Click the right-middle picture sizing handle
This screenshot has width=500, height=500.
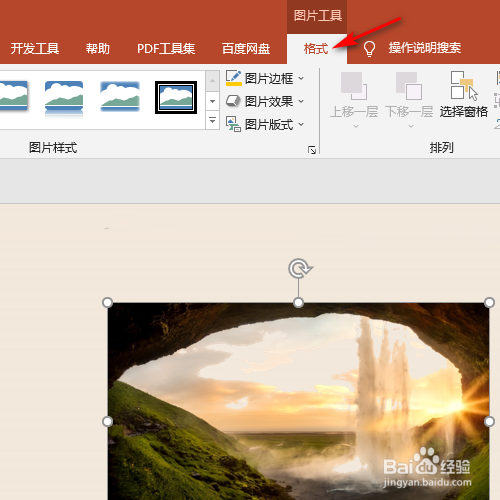[x=489, y=422]
